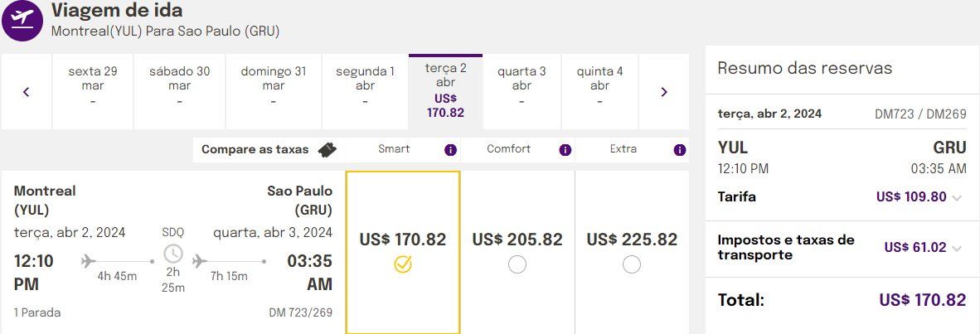Select the Smart fare US$ 170.82 option

[403, 252]
